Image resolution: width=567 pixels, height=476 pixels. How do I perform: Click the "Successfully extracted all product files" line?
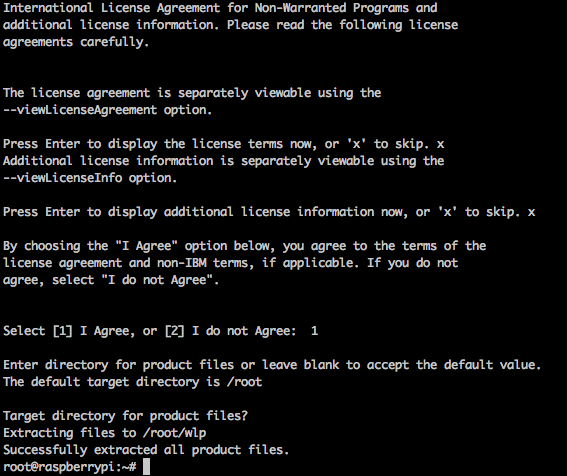click(x=146, y=450)
